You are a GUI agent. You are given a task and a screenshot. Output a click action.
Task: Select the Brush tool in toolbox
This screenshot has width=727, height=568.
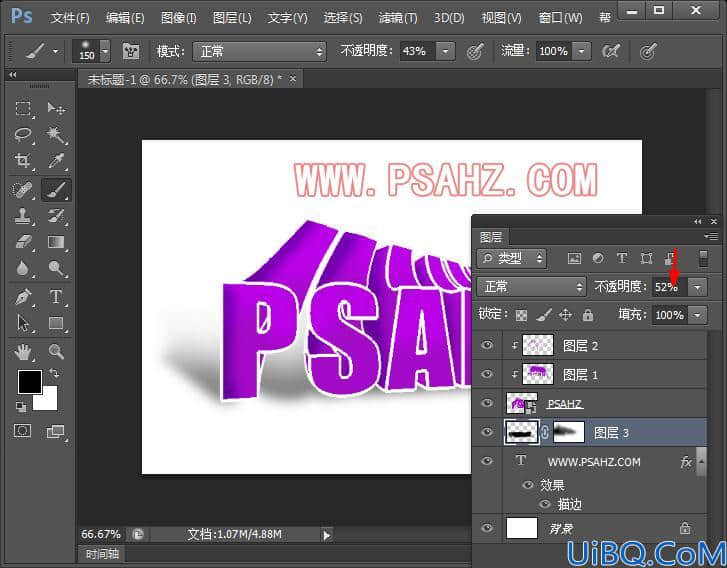coord(56,190)
